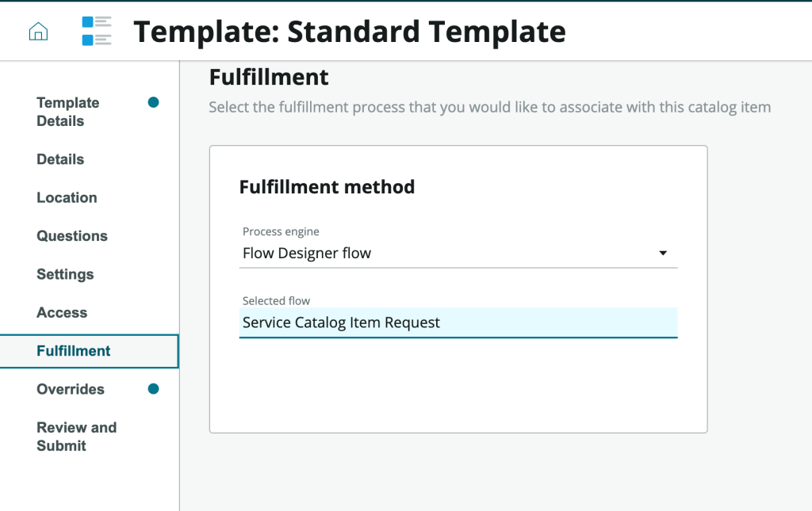Viewport: 812px width, 511px height.
Task: Open the Details section in sidebar
Action: (x=60, y=159)
